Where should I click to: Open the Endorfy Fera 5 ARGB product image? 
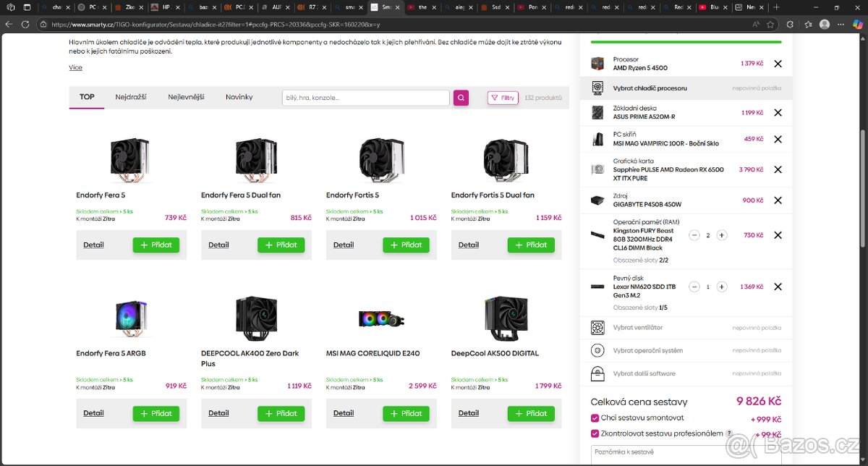point(132,318)
